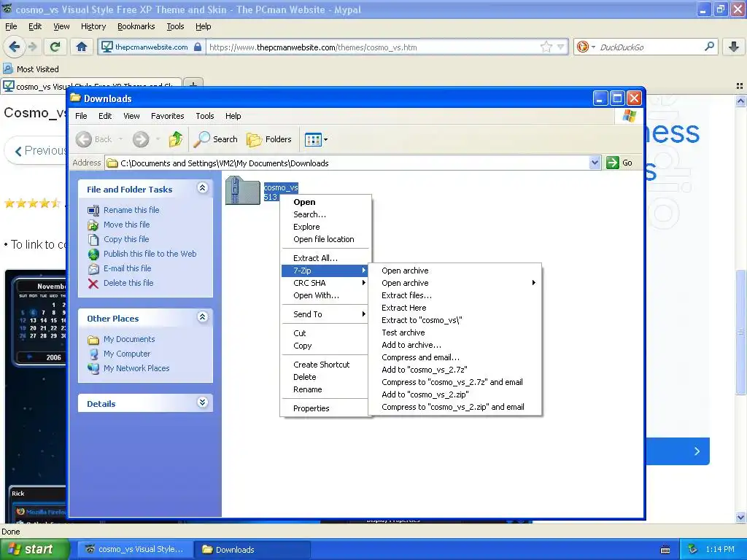Viewport: 747px width, 560px height.
Task: Select Extract to "cosmo_vs\" option
Action: (455, 320)
